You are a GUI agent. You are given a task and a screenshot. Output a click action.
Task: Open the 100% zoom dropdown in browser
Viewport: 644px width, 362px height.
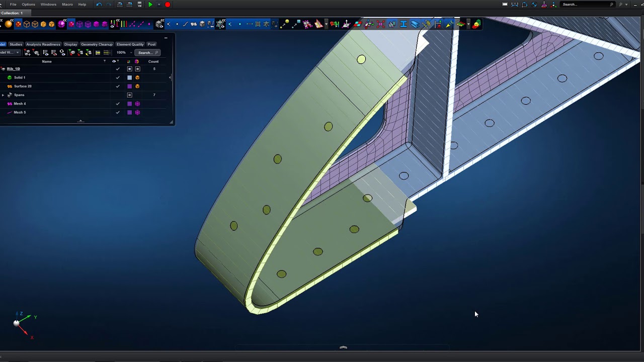[131, 53]
